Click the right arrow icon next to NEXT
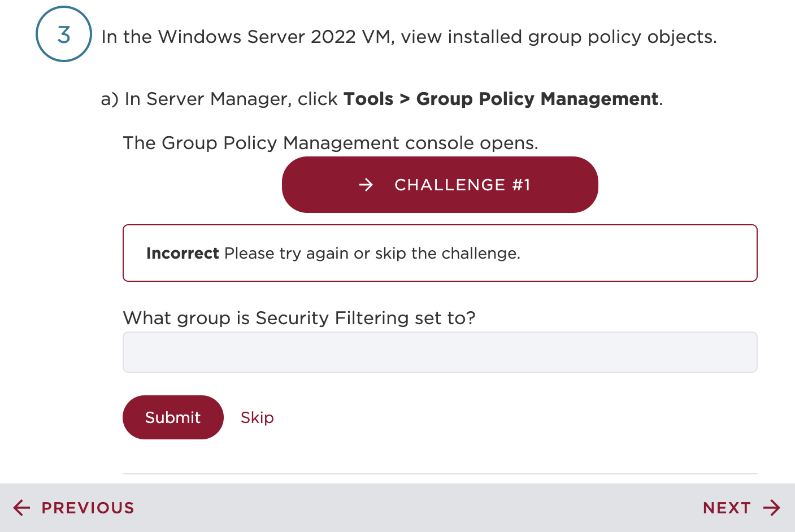Image resolution: width=795 pixels, height=532 pixels. pos(773,508)
